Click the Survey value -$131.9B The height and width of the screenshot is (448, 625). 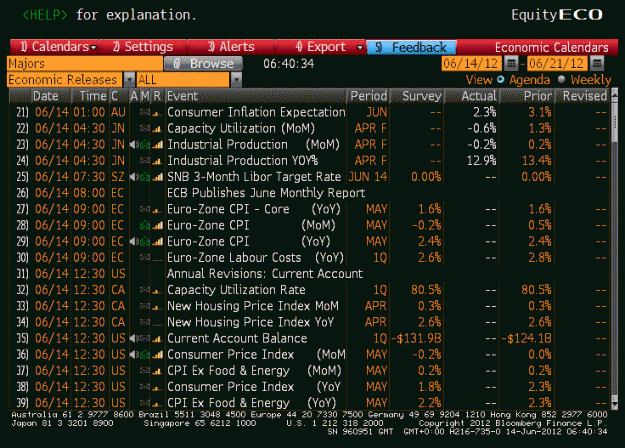pos(417,338)
